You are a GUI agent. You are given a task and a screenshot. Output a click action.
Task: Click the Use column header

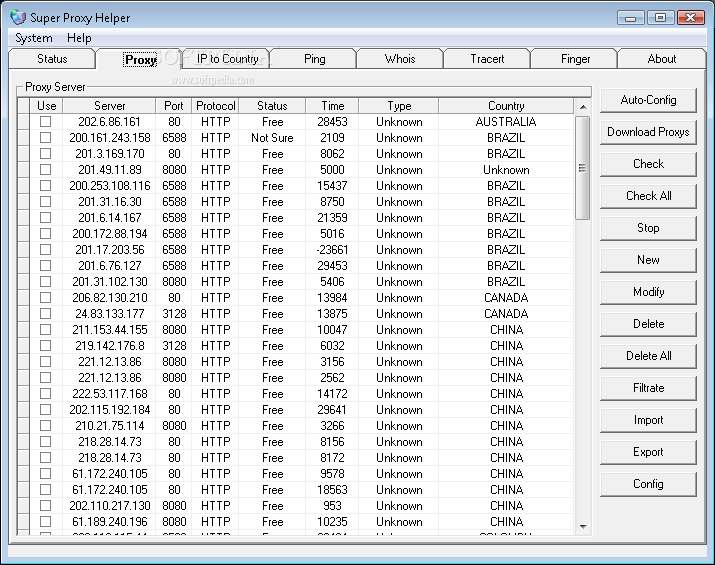(x=47, y=106)
